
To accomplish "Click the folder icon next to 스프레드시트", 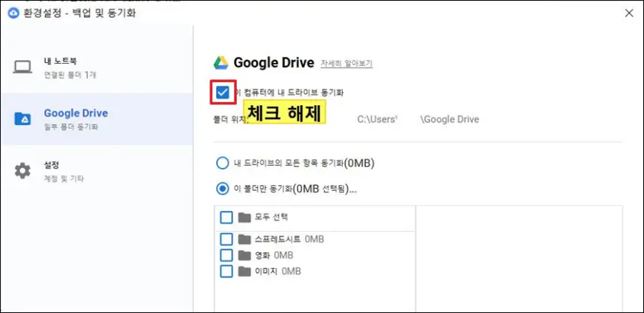I will [245, 239].
